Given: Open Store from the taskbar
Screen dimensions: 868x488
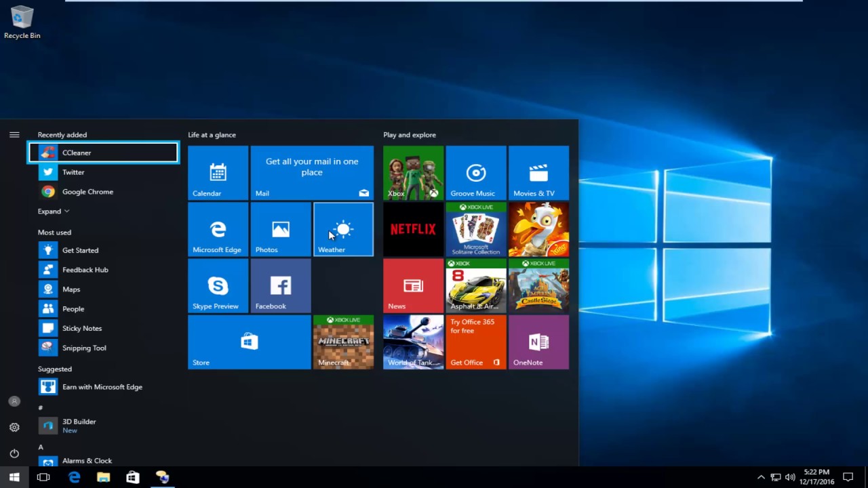Looking at the screenshot, I should [x=133, y=477].
